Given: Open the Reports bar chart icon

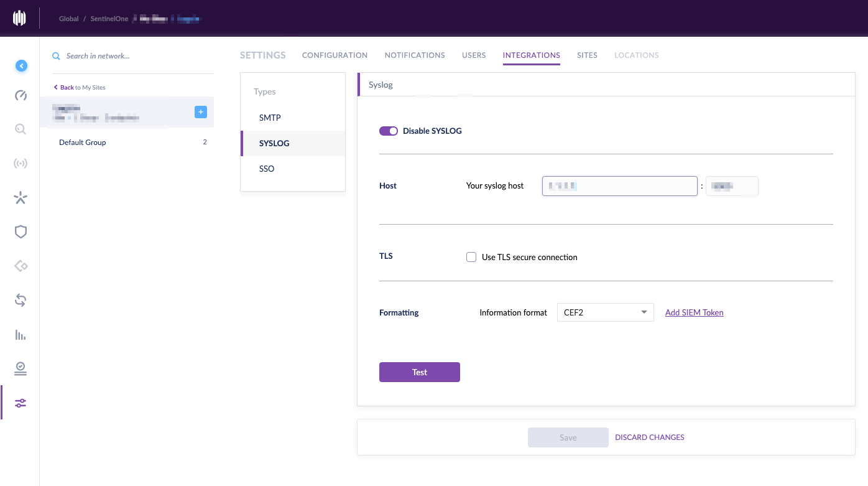Looking at the screenshot, I should [21, 335].
